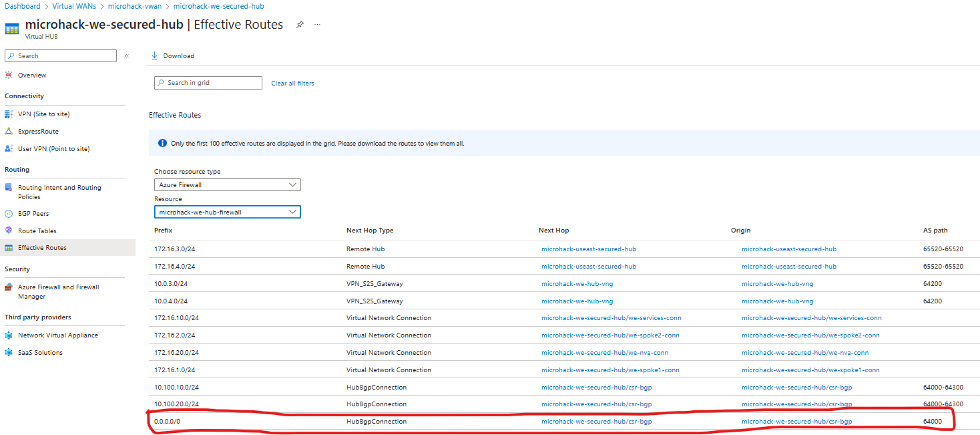Click the ExpressRoute triangle icon

(9, 132)
